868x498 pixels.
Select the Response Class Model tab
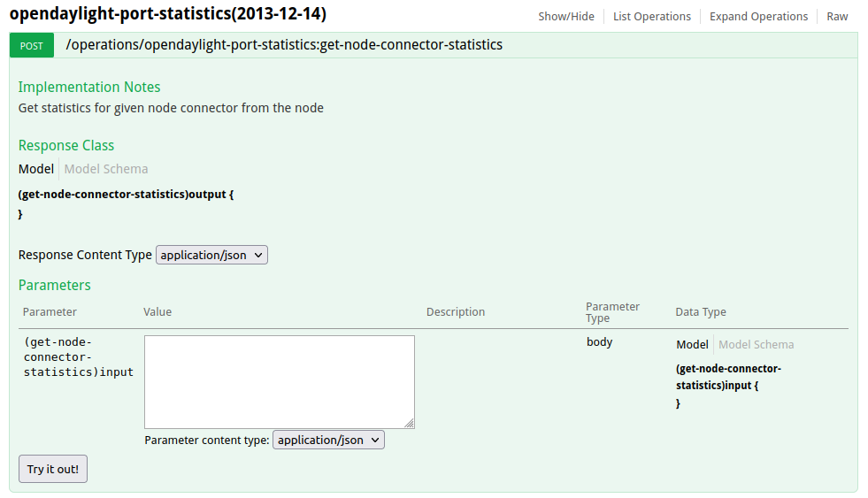coord(36,169)
